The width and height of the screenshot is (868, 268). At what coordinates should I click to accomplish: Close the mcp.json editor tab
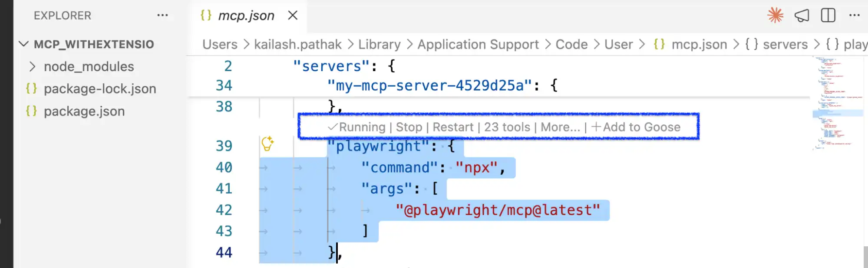tap(293, 16)
